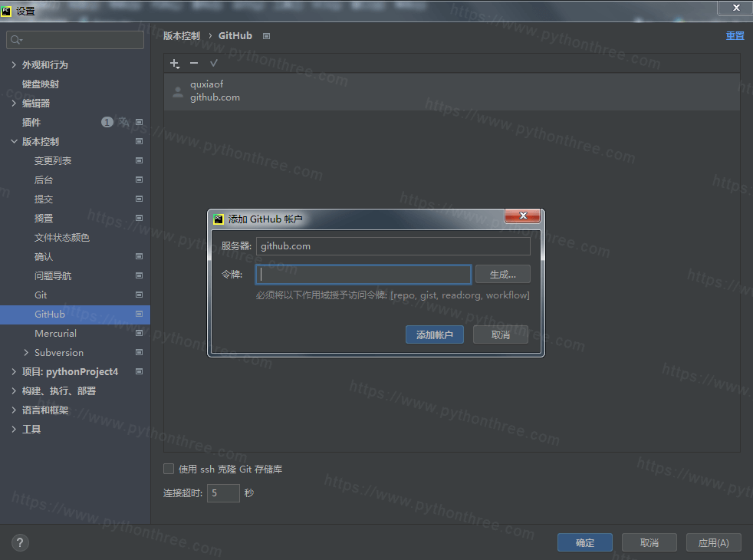
Task: Expand the Subversion node
Action: [x=26, y=353]
